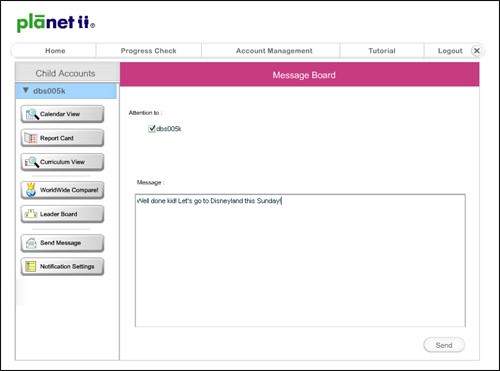Click the Notification Settings list icon
The width and height of the screenshot is (500, 371).
[x=31, y=266]
